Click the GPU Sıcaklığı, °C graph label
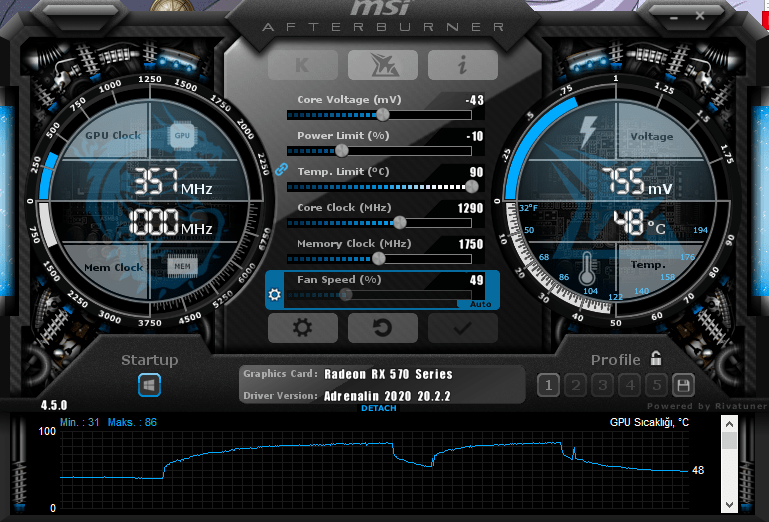 [649, 422]
